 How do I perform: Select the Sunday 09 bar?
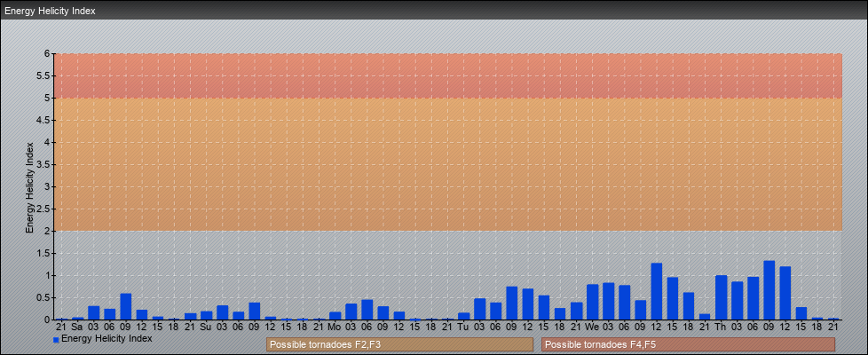[x=254, y=312]
